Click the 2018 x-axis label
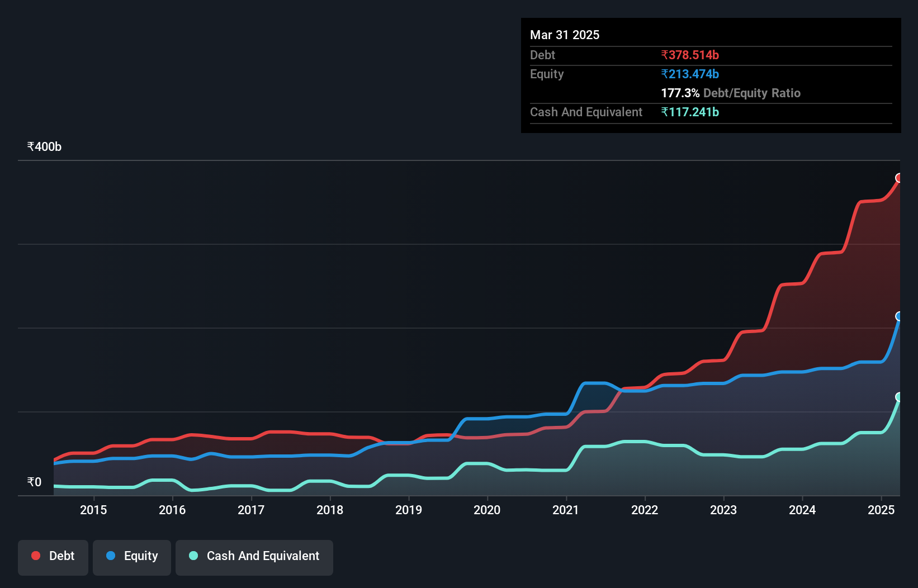 tap(330, 510)
